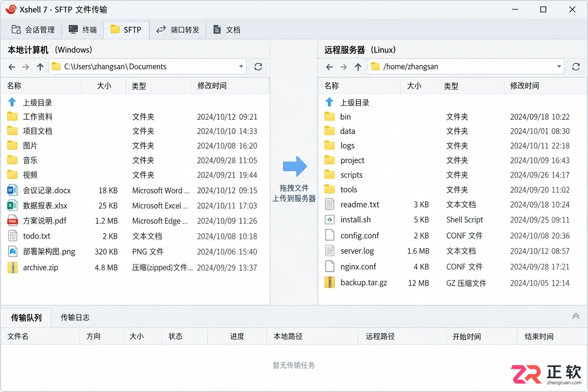The image size is (588, 392).
Task: Select the nginx.conf file row
Action: (x=452, y=267)
